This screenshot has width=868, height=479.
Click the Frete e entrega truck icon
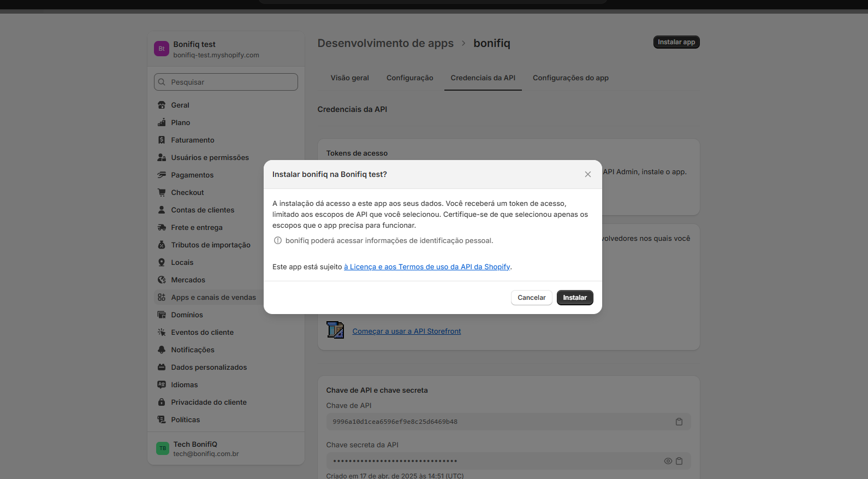[162, 227]
